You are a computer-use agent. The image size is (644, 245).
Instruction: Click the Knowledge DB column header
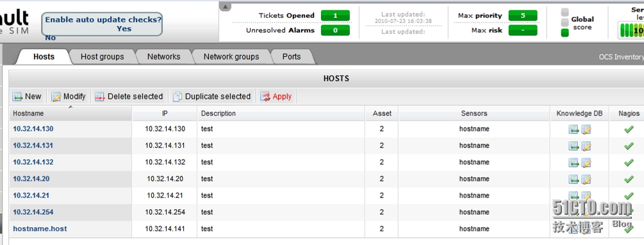click(x=579, y=114)
